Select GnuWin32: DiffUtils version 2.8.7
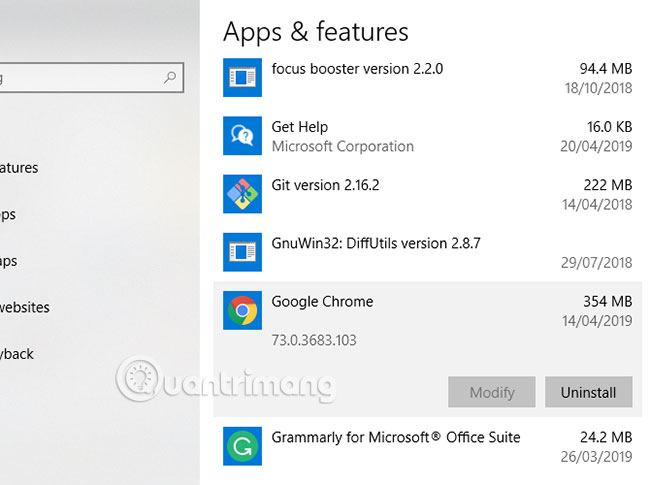The width and height of the screenshot is (650, 485). tap(376, 243)
